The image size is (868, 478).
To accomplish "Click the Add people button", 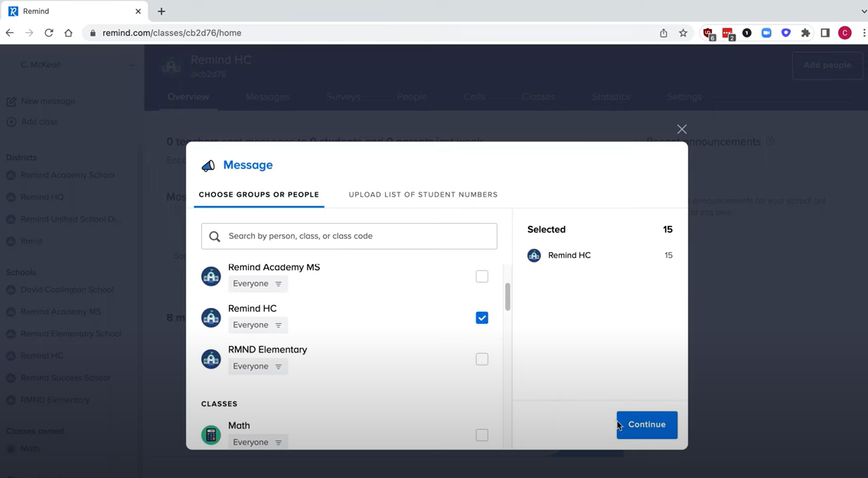I will click(827, 65).
